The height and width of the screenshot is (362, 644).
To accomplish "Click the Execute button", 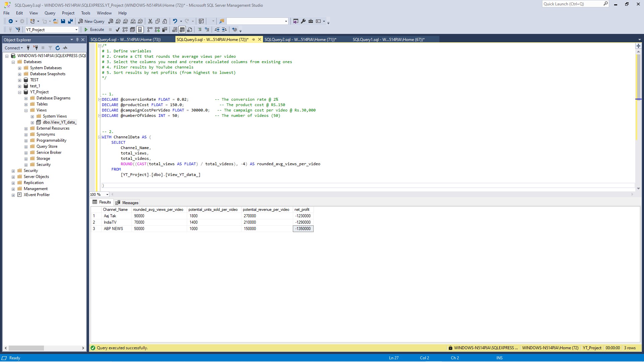I will tap(96, 30).
